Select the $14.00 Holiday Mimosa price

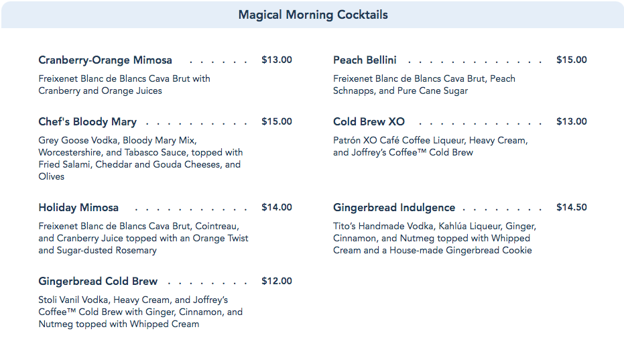pyautogui.click(x=277, y=208)
